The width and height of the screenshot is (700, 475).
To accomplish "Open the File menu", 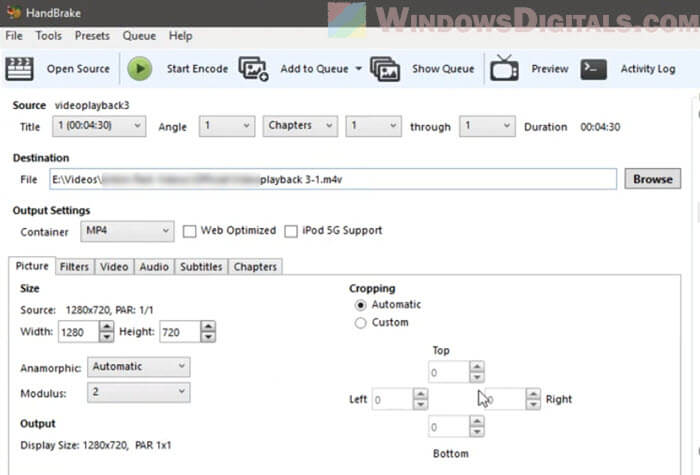I will pos(14,36).
